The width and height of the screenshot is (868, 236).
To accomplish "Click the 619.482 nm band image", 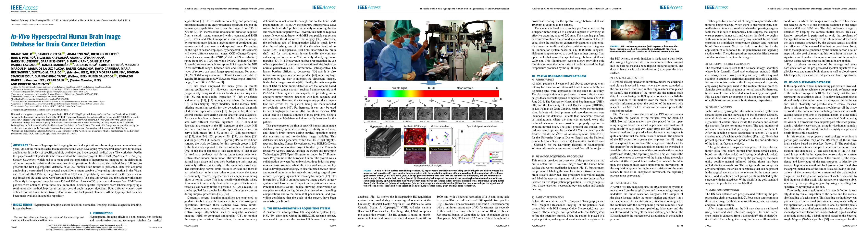I will [x=407, y=113].
